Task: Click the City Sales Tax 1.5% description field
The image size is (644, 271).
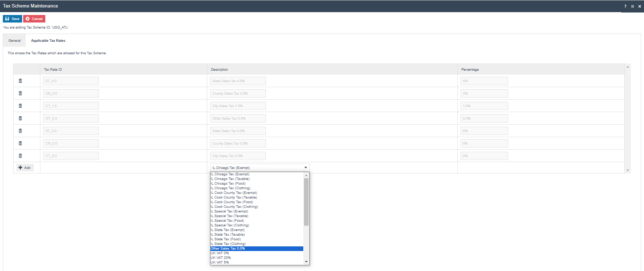Action: [x=238, y=106]
